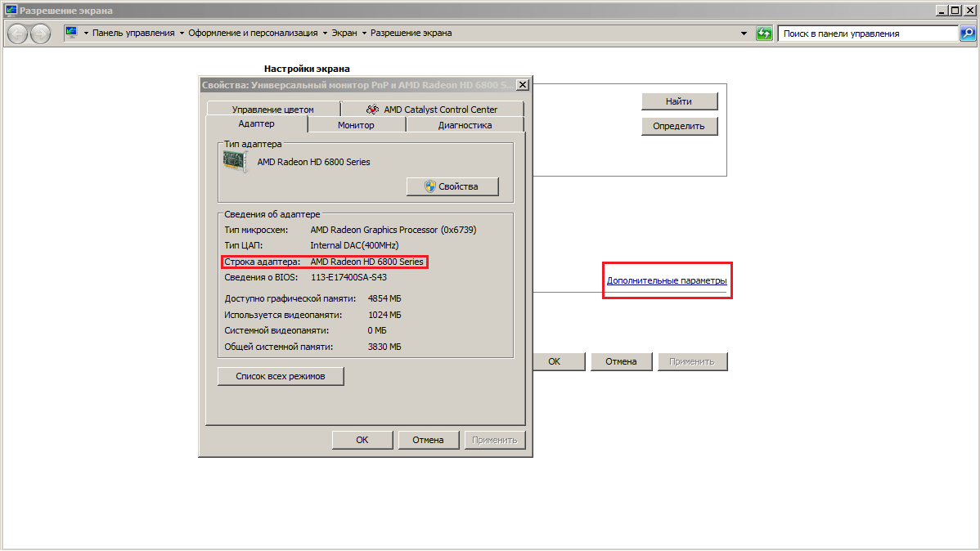Expand arrow before Оформление и персонализация
The image size is (980, 551).
pos(182,34)
